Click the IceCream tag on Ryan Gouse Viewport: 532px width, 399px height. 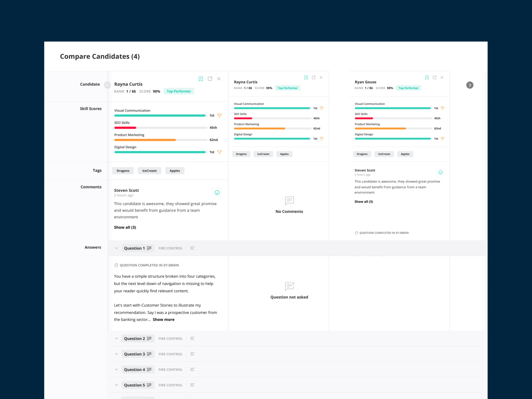[384, 154]
